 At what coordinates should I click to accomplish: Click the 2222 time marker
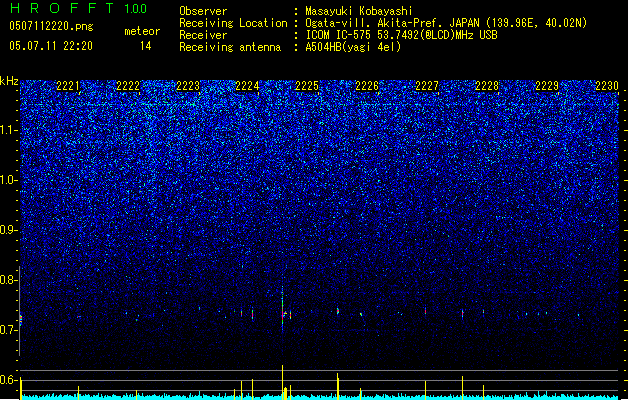pos(128,86)
